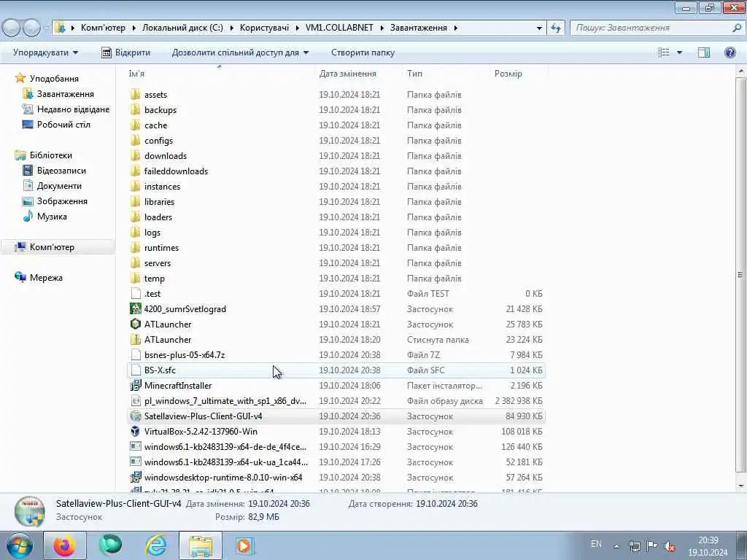Click the Forward navigation arrow button

pos(31,28)
